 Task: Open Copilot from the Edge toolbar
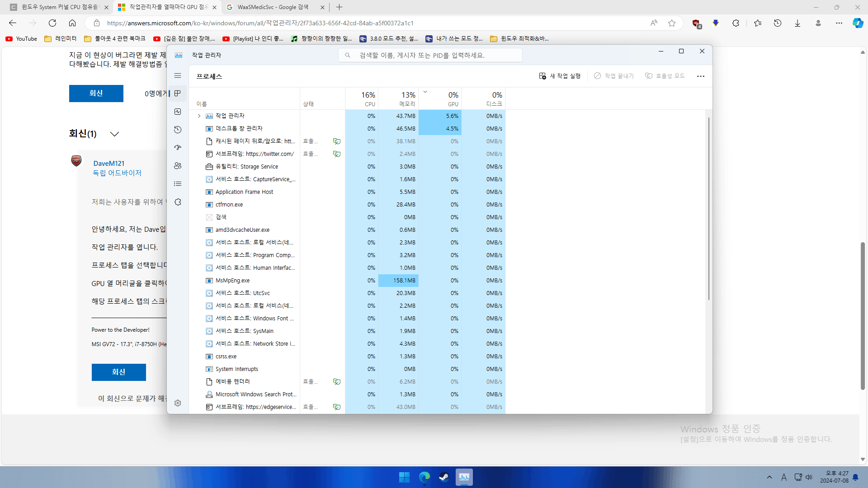tap(857, 23)
